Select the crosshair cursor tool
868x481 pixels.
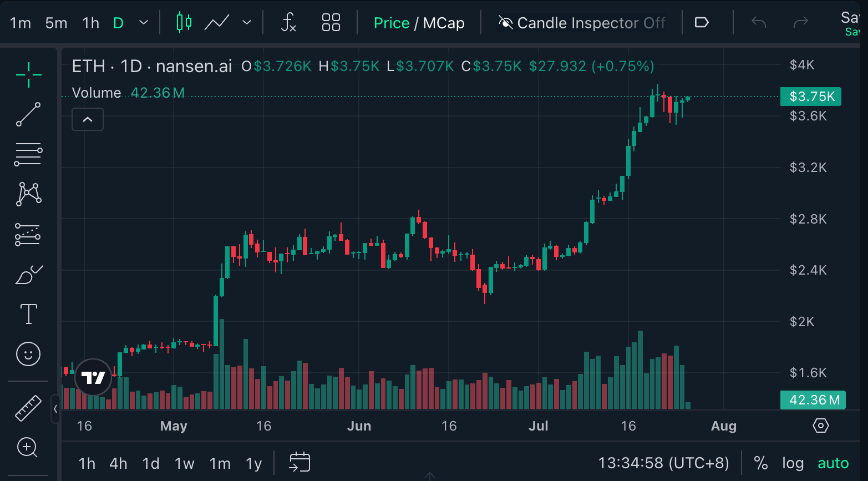coord(28,74)
